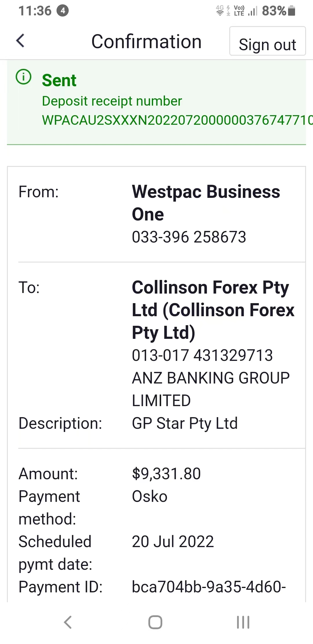The height and width of the screenshot is (644, 313).
Task: Tap the GP Star Pty Ltd description
Action: click(185, 424)
